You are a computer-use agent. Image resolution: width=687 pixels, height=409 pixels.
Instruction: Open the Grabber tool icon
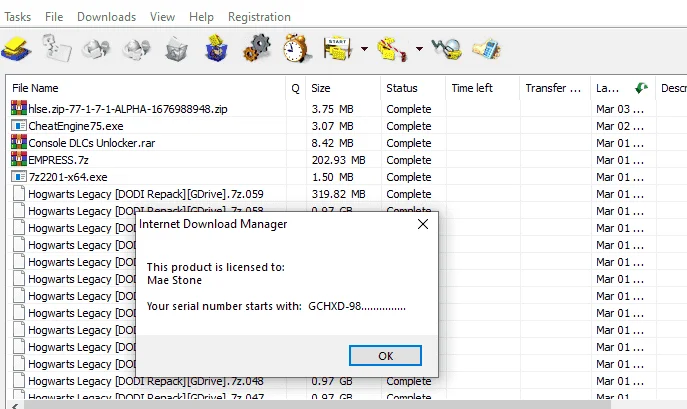(x=446, y=49)
